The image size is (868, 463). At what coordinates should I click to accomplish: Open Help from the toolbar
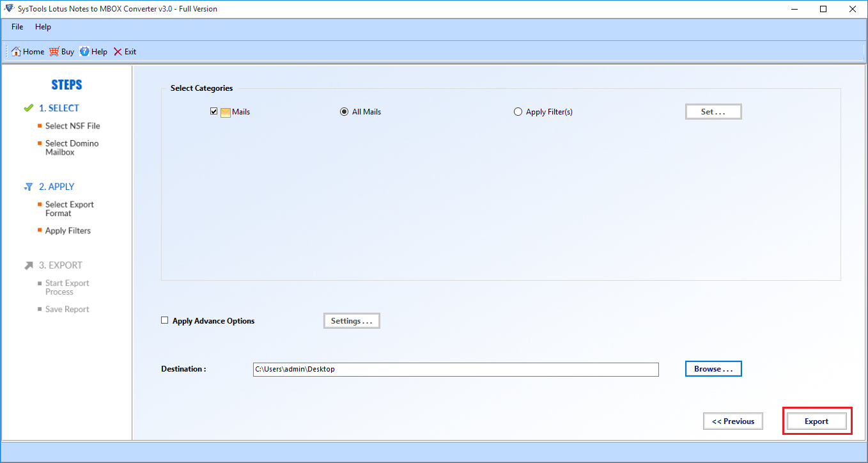click(93, 52)
